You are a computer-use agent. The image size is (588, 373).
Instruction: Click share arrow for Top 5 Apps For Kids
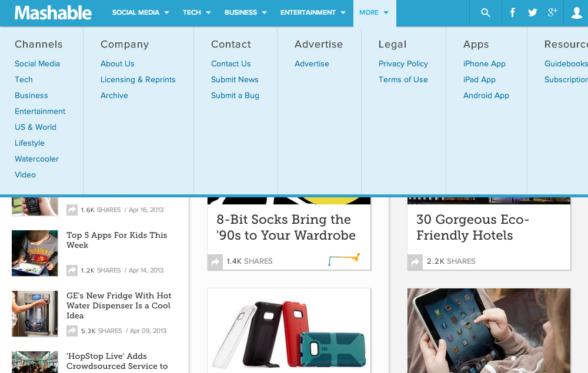pos(72,270)
